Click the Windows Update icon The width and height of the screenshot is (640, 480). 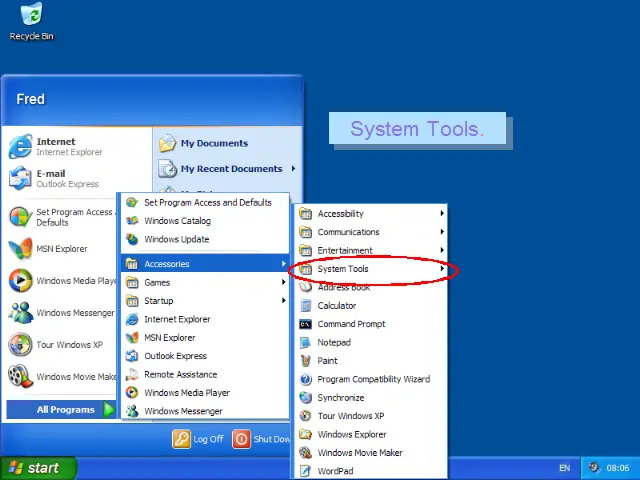(132, 239)
